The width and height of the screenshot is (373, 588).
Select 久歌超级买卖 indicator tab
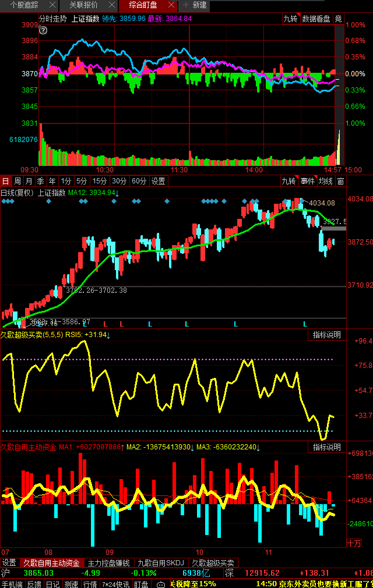tap(213, 563)
